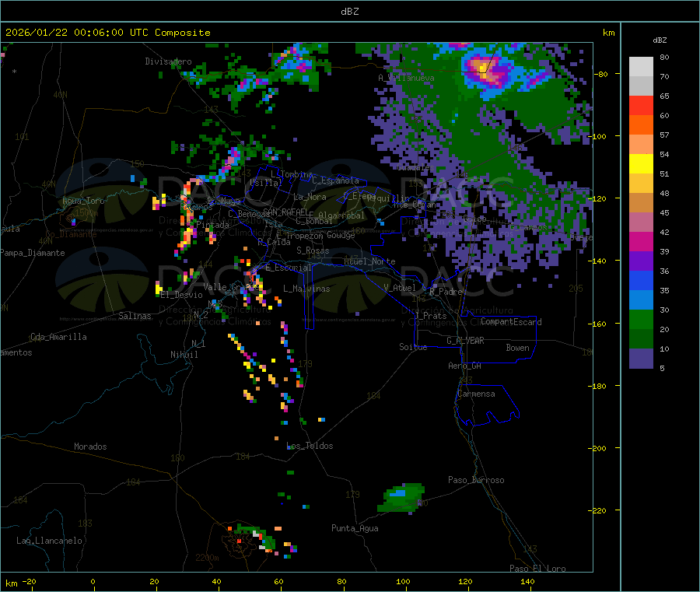Click the dBZ heading above the color legend
700x592 pixels.
[x=660, y=40]
